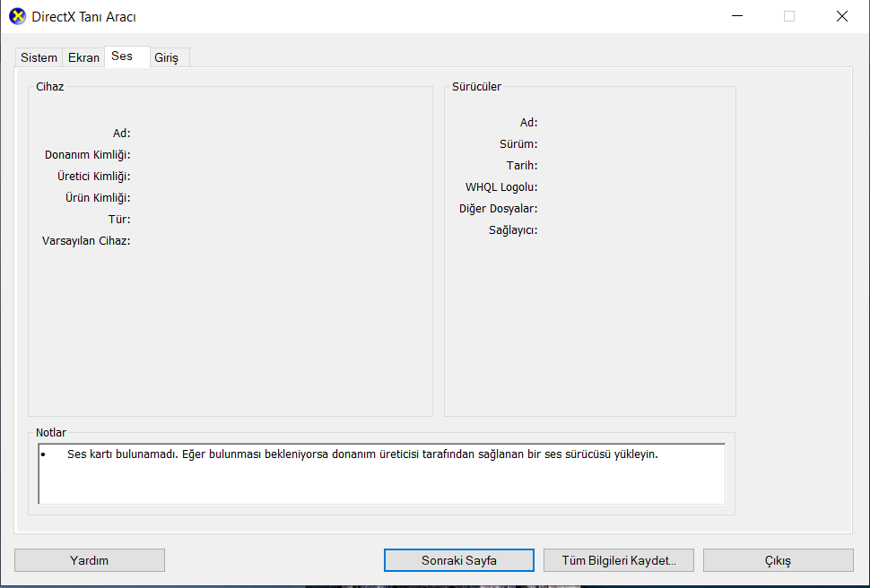Exit using the Çıkış button
Viewport: 870px width, 588px height.
779,560
